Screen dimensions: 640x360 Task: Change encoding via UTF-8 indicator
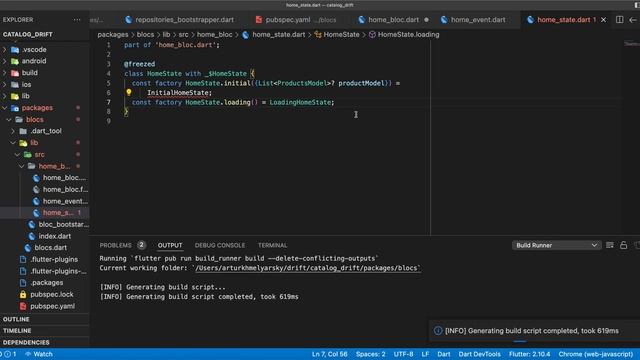403,354
